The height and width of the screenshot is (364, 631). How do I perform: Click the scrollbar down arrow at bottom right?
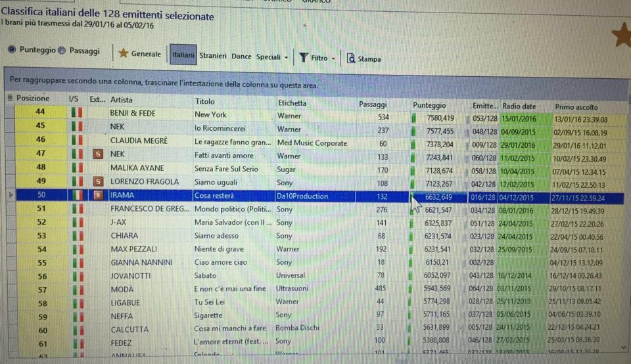click(623, 345)
